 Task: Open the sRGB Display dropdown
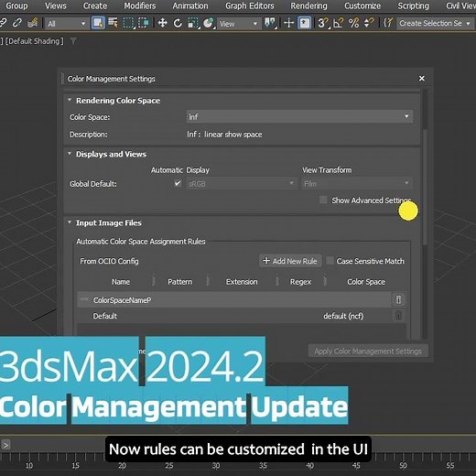[242, 184]
